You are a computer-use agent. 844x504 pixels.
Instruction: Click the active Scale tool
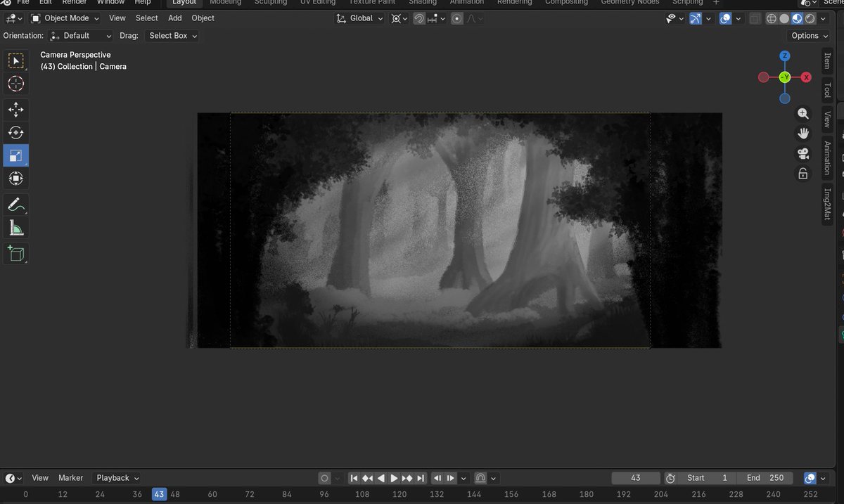point(15,155)
